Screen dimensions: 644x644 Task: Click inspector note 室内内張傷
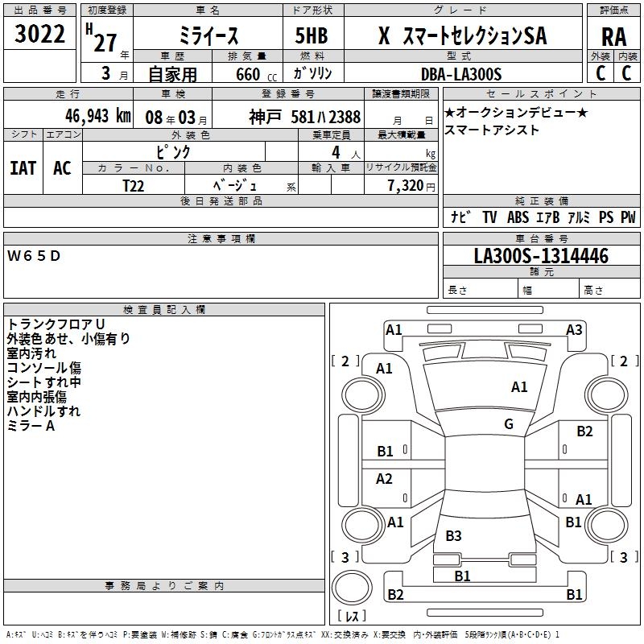tap(36, 397)
